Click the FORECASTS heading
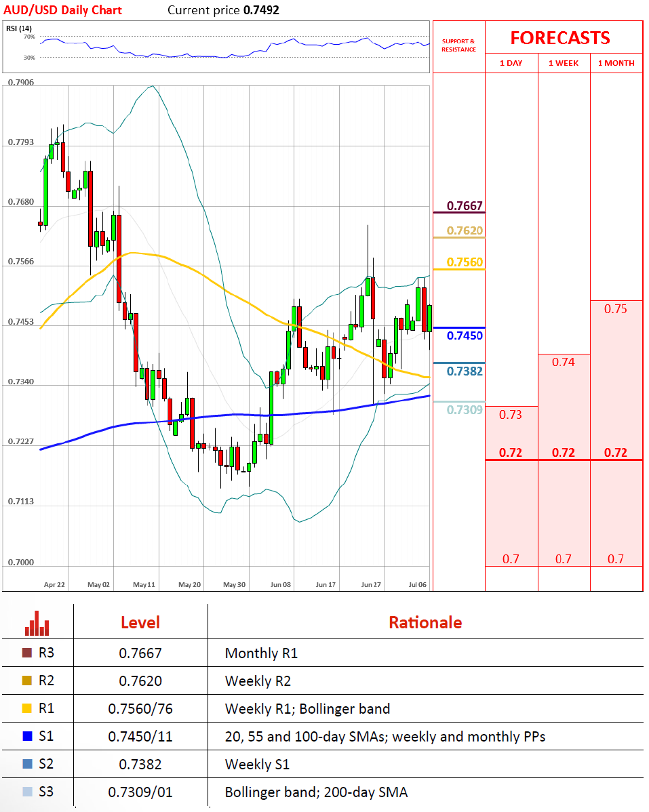Screen dimensions: 649x812 [560, 38]
